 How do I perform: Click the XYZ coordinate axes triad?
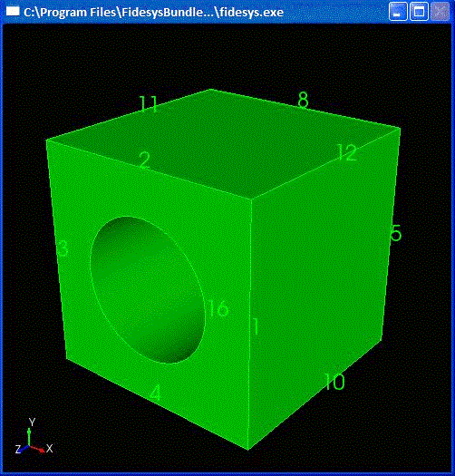point(34,437)
